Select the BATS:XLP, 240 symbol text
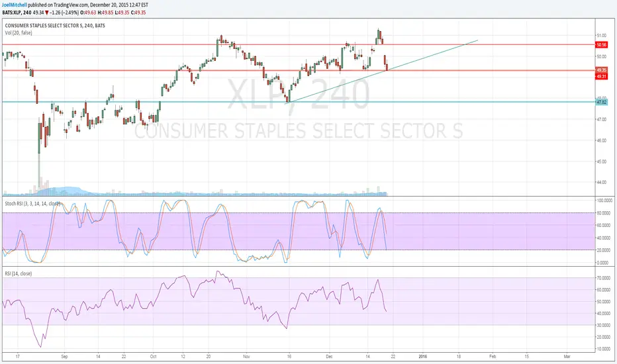617x364 pixels. [x=17, y=13]
